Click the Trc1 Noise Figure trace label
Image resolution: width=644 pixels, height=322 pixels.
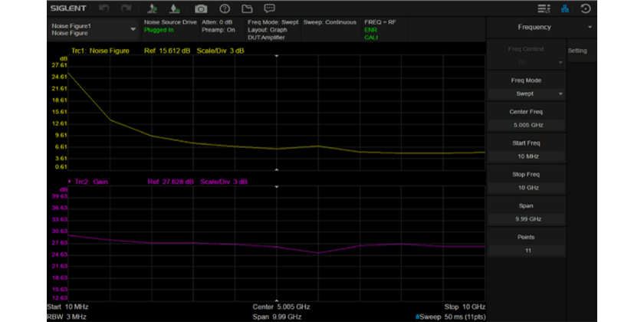coord(100,51)
